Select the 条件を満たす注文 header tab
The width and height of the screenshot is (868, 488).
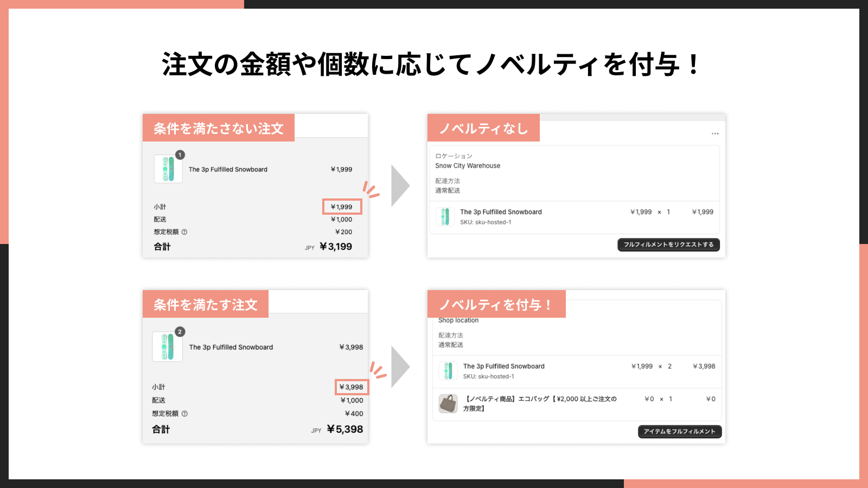coord(206,304)
